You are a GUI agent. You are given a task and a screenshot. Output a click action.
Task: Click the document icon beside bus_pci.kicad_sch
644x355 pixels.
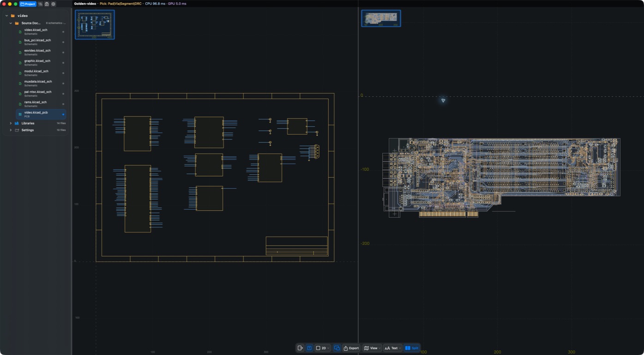[20, 42]
